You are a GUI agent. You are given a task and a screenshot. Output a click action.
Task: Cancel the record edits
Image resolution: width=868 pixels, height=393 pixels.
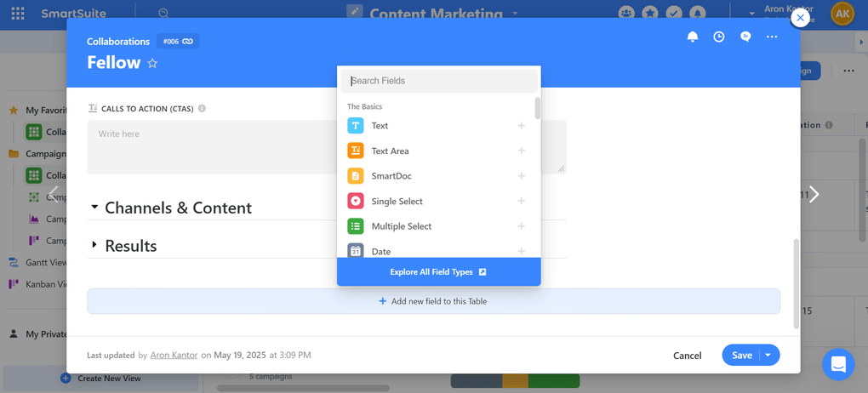[687, 356]
